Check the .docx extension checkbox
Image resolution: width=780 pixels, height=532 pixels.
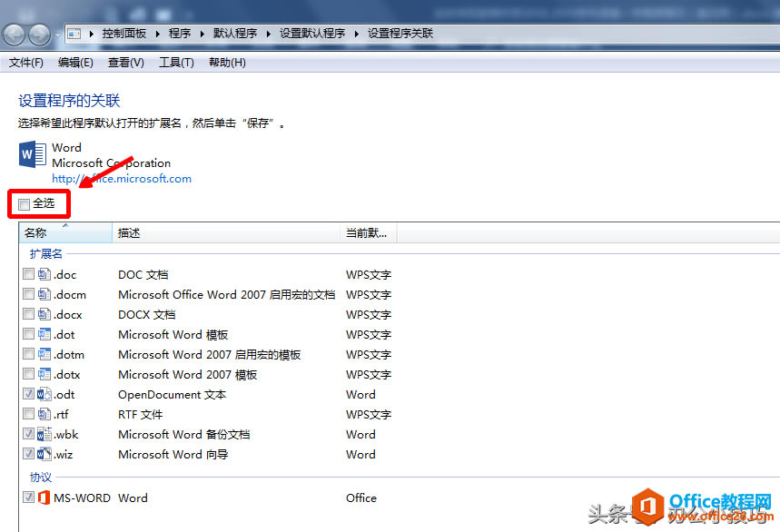28,314
